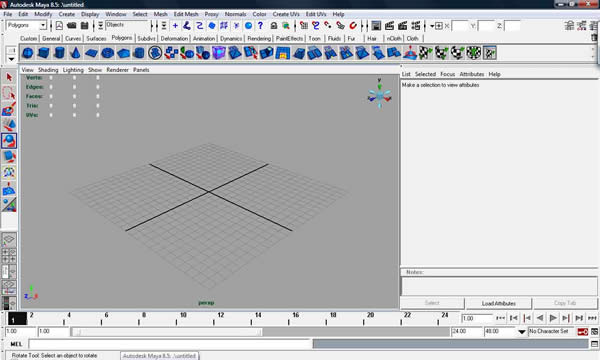Click the play forwards button

(x=553, y=318)
